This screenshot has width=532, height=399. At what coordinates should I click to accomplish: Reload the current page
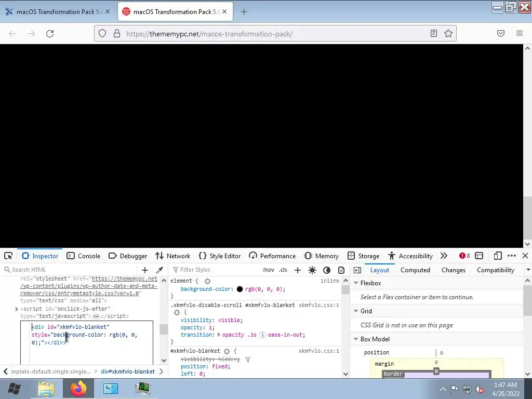point(50,34)
